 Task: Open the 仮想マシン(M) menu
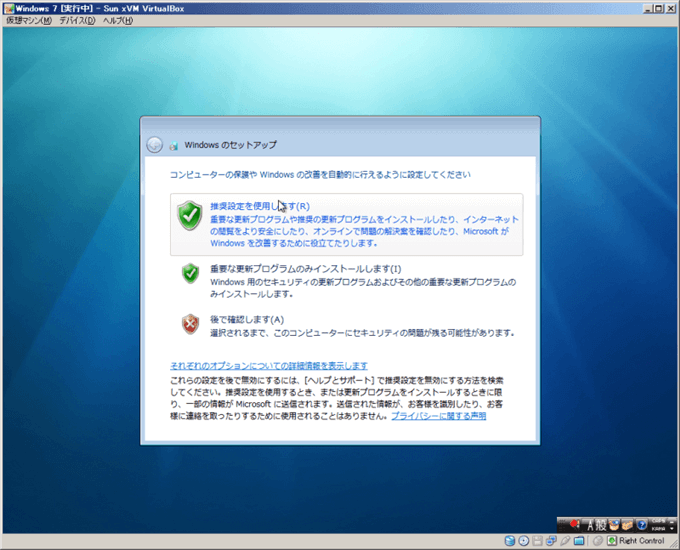coord(28,20)
